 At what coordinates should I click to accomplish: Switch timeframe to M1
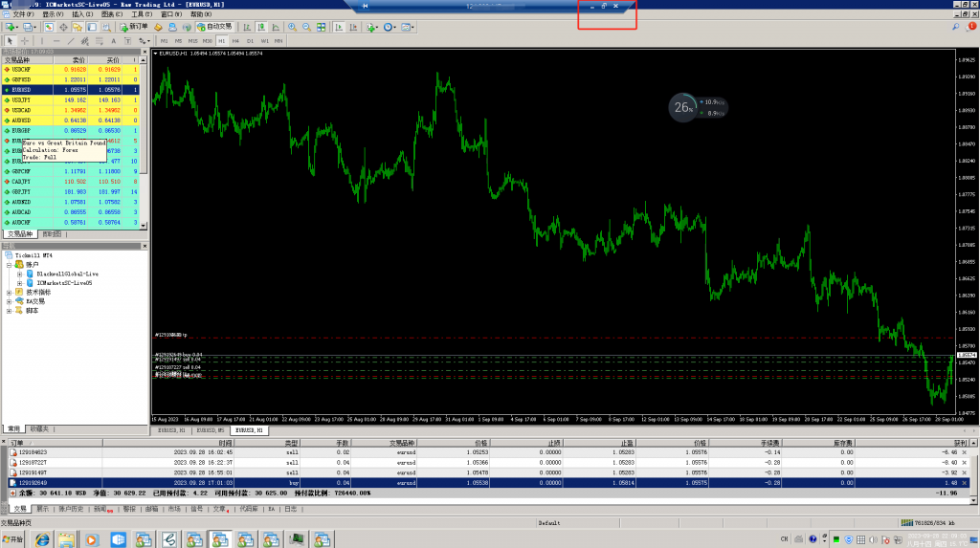(x=165, y=40)
